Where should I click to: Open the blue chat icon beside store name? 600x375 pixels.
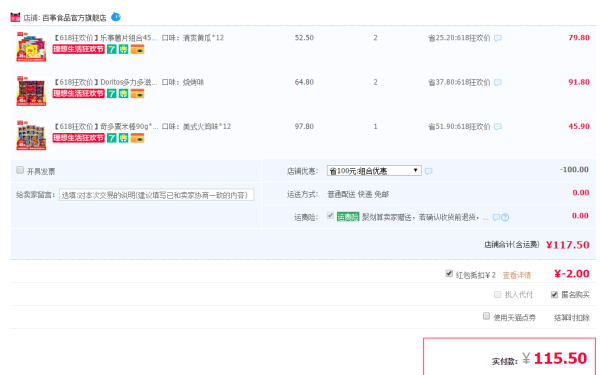[116, 17]
